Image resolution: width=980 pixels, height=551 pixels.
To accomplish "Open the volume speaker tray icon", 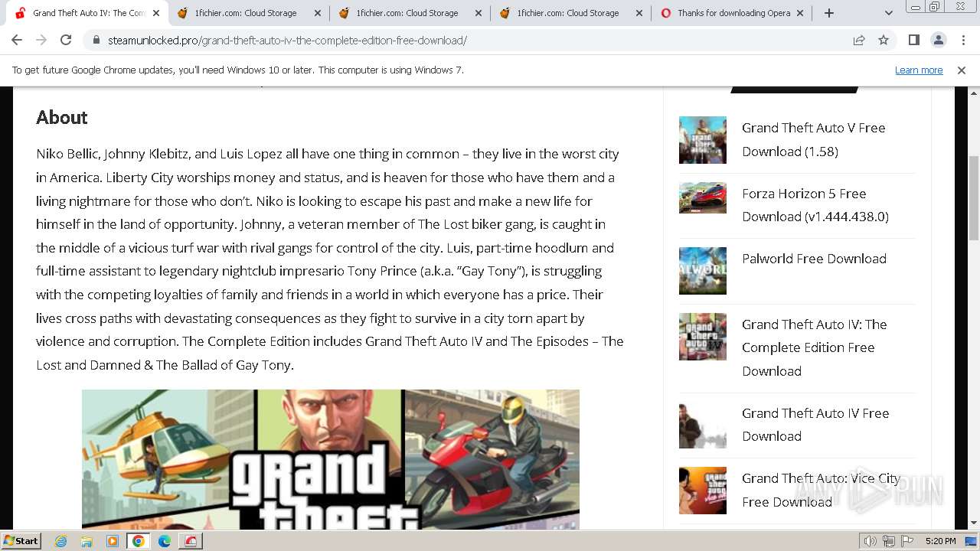I will click(871, 541).
